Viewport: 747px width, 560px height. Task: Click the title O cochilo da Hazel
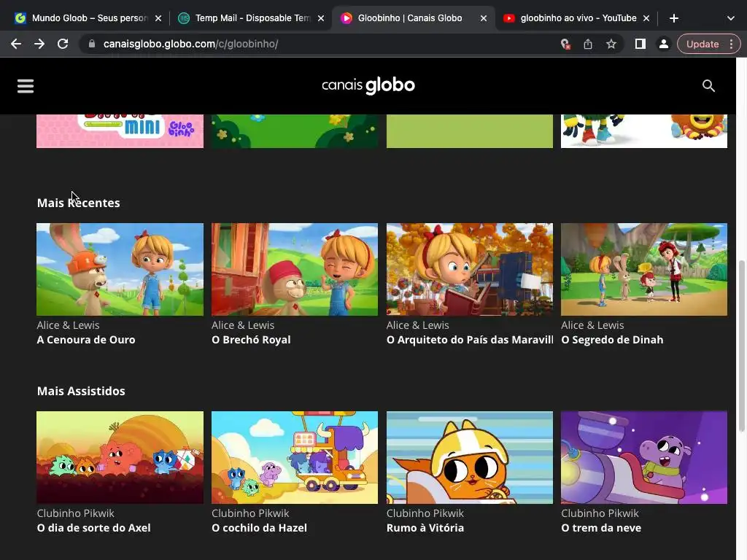(x=259, y=528)
